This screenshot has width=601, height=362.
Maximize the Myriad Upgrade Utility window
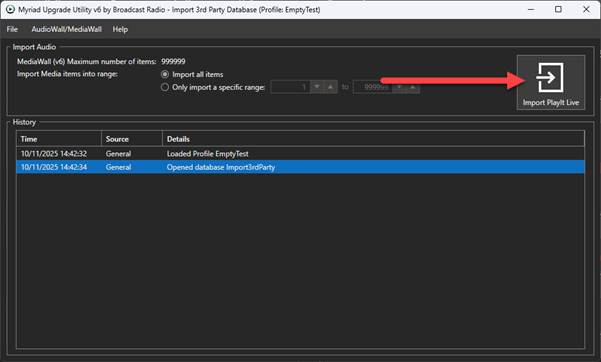pos(558,9)
